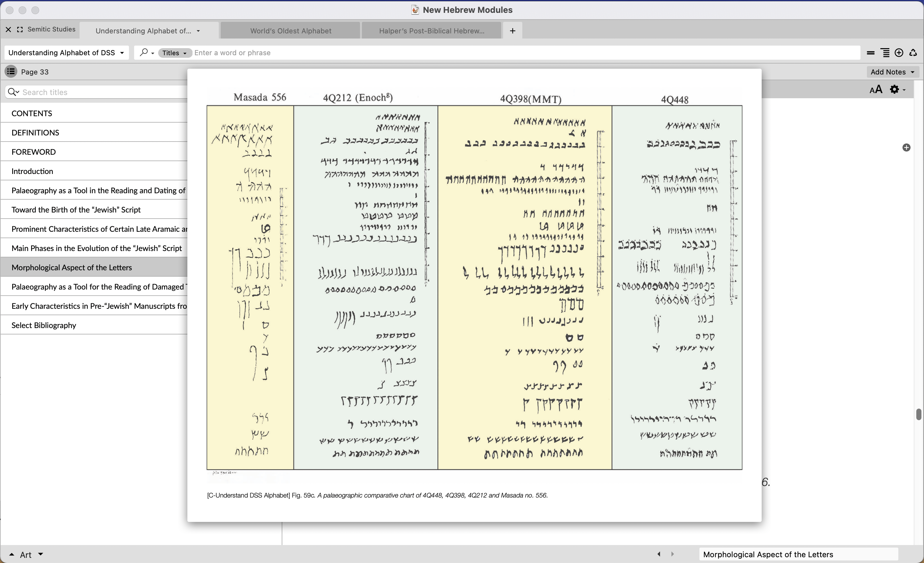The image size is (924, 563).
Task: Click the right-aligned lines icon
Action: tap(885, 53)
